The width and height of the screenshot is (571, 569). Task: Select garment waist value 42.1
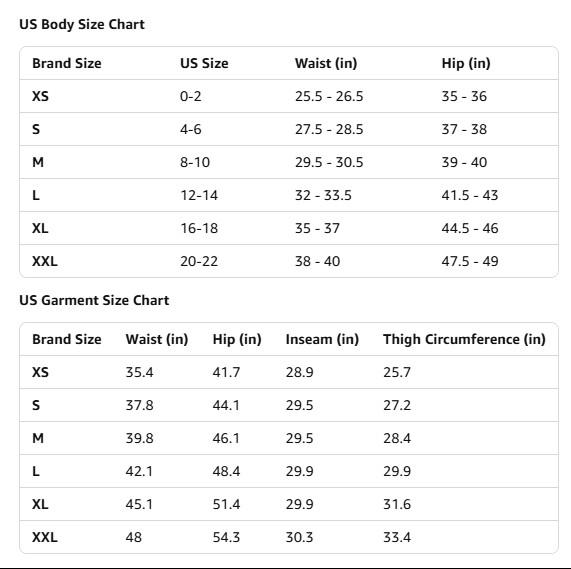(x=139, y=471)
